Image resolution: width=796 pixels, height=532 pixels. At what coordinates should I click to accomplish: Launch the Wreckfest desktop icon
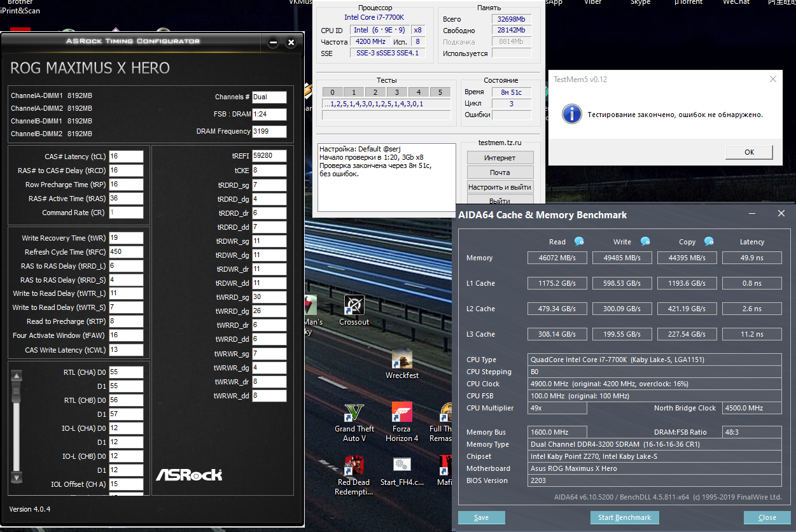pyautogui.click(x=402, y=364)
